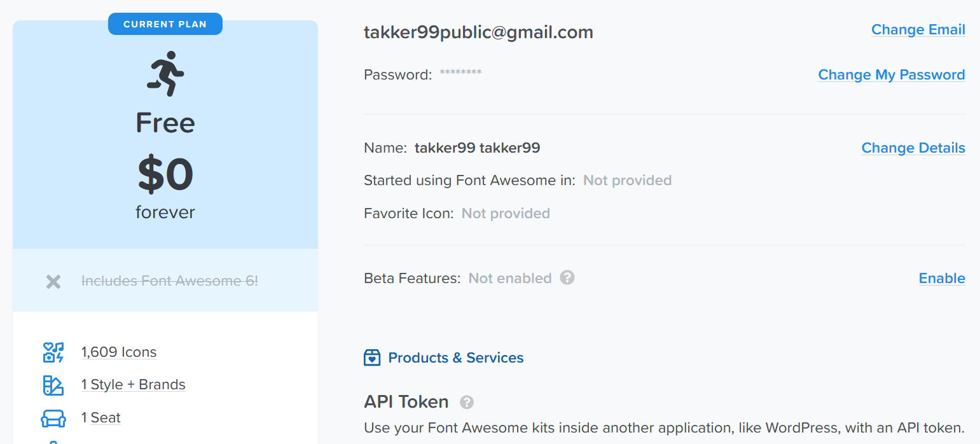The width and height of the screenshot is (980, 444).
Task: Click the masked password value
Action: coord(460,74)
